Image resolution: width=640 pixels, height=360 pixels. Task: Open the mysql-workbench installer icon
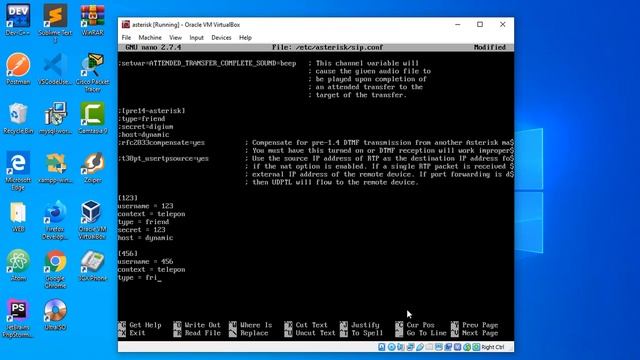[55, 118]
